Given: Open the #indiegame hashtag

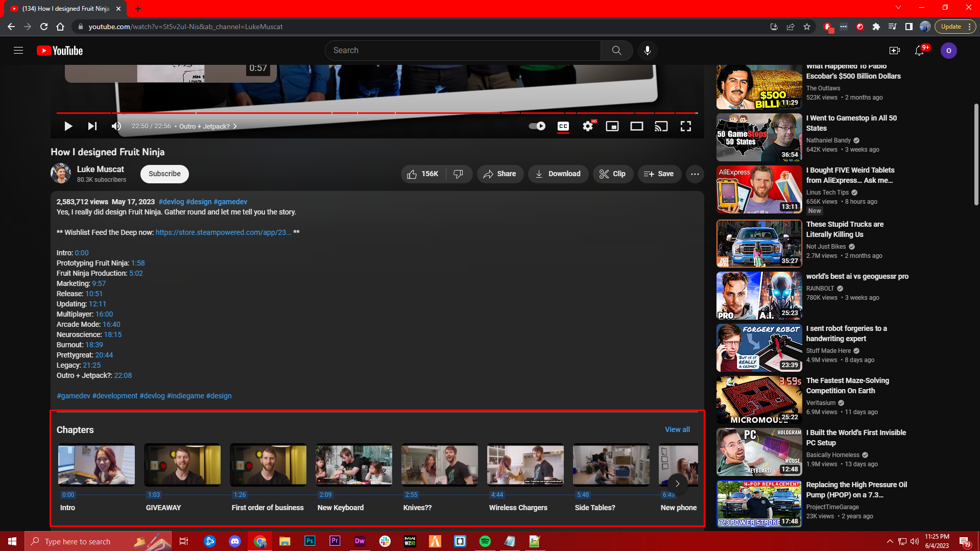Looking at the screenshot, I should [185, 396].
